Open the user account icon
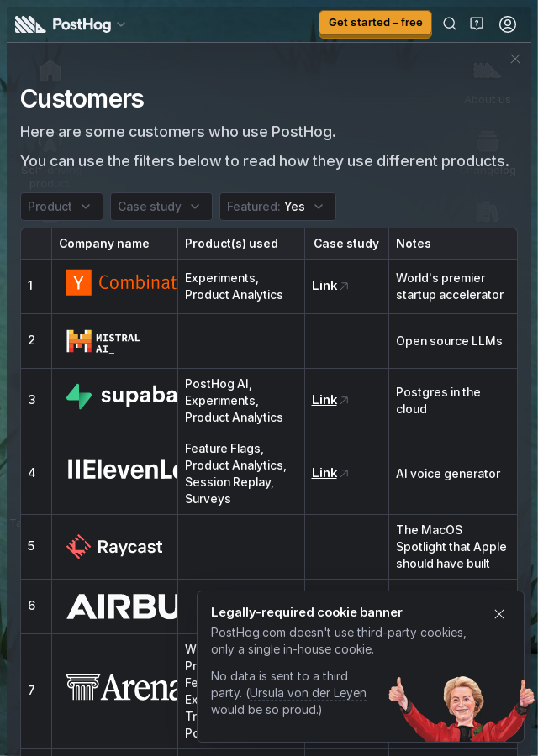The height and width of the screenshot is (756, 538). point(508,24)
